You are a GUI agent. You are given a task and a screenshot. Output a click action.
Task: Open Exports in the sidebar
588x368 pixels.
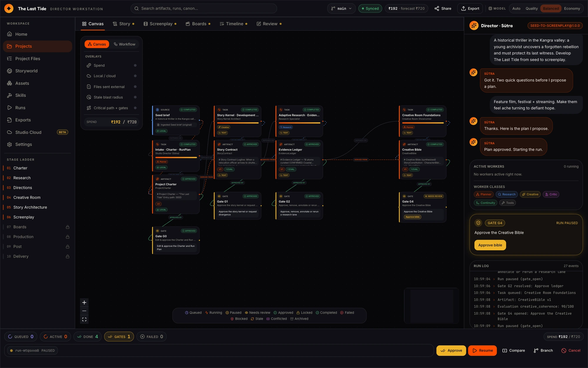(x=37, y=120)
